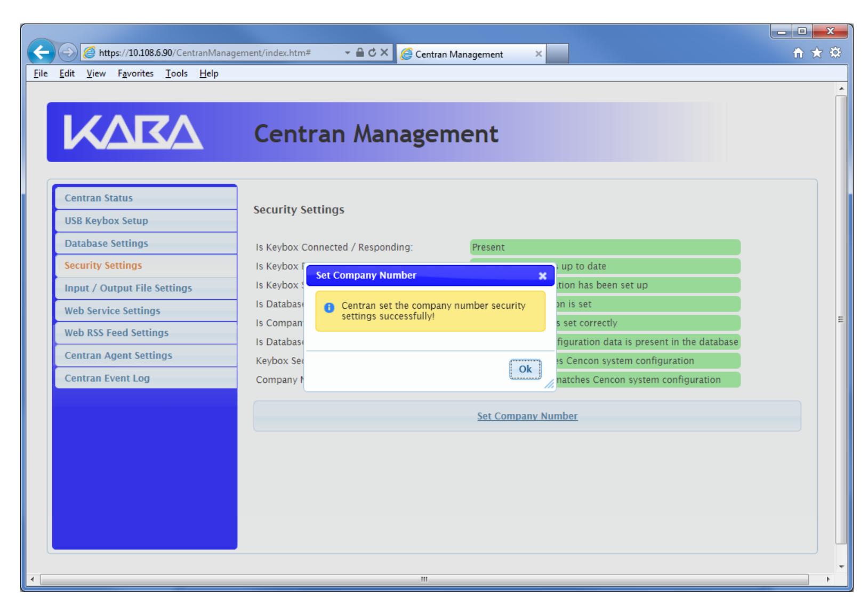Close the Set Company Number dialog

click(542, 276)
